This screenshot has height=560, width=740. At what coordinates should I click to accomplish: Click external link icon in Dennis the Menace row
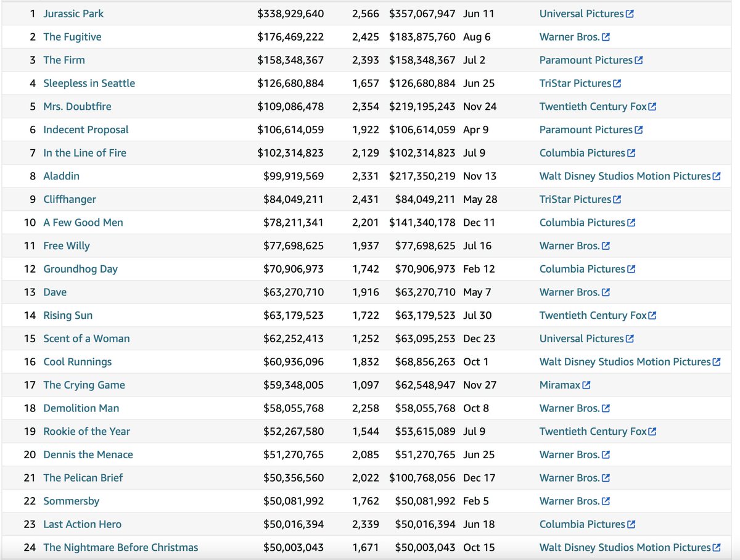coord(606,455)
